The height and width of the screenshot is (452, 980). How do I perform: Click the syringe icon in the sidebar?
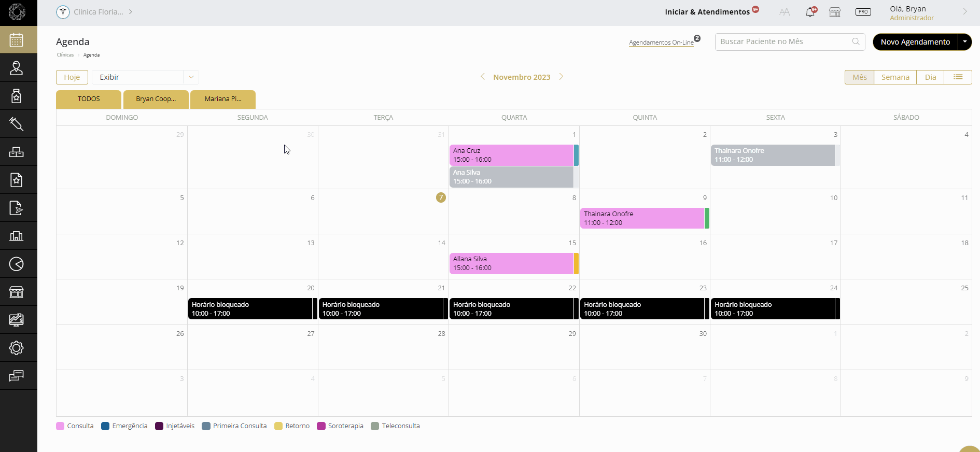[x=17, y=124]
